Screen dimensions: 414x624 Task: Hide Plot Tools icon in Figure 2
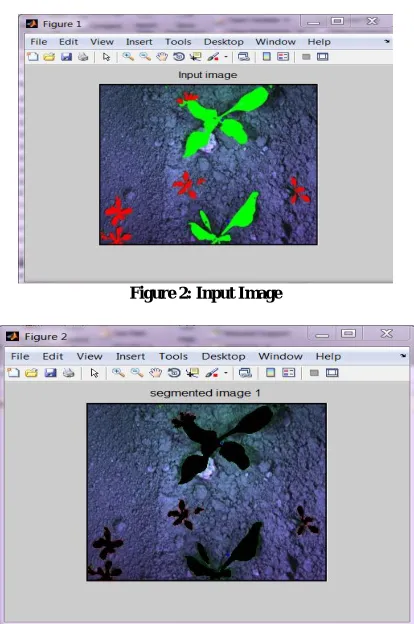(314, 373)
